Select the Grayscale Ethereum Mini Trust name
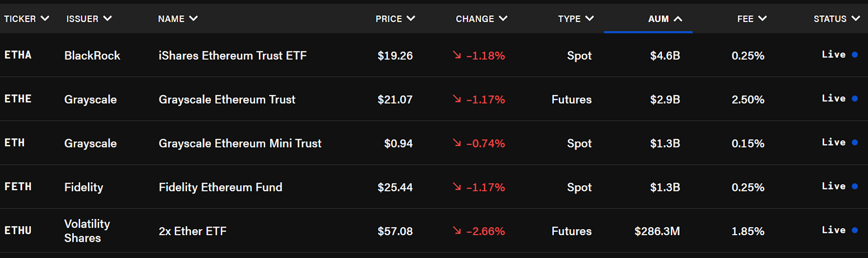 (240, 143)
